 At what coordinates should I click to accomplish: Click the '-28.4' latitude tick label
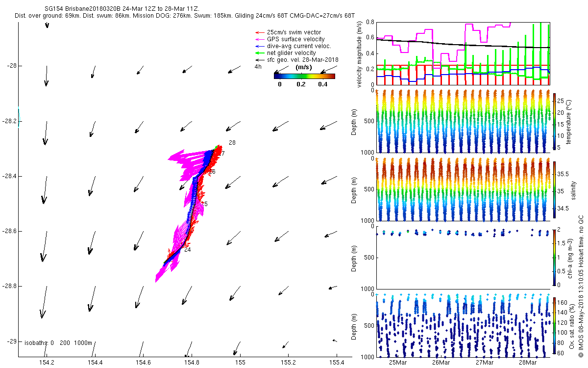pos(9,176)
